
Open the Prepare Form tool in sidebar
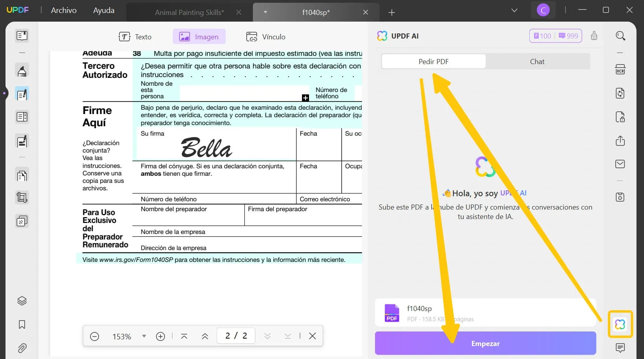pyautogui.click(x=22, y=117)
